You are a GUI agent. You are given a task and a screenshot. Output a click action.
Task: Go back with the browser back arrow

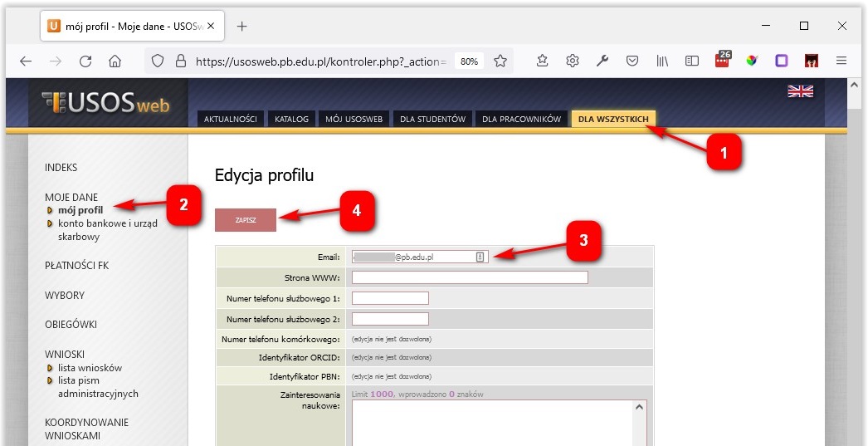point(26,61)
